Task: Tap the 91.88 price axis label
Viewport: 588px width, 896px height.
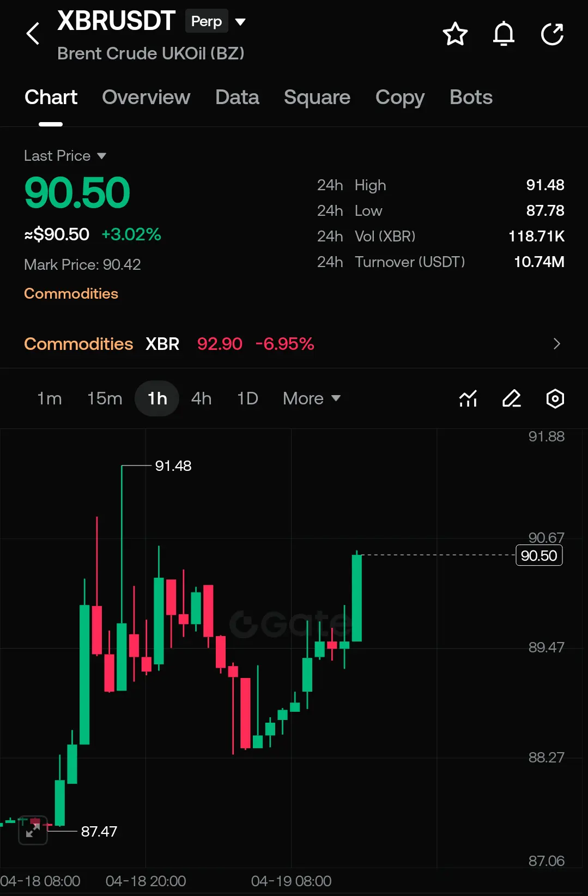Action: pyautogui.click(x=546, y=437)
